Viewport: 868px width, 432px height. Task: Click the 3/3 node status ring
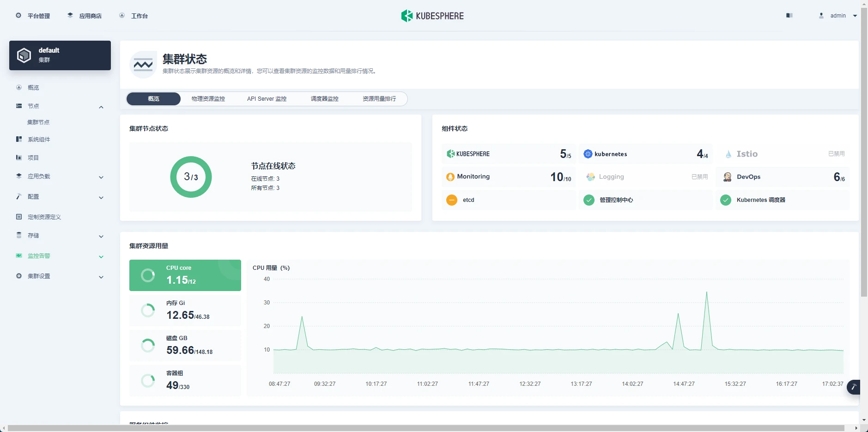coord(191,177)
